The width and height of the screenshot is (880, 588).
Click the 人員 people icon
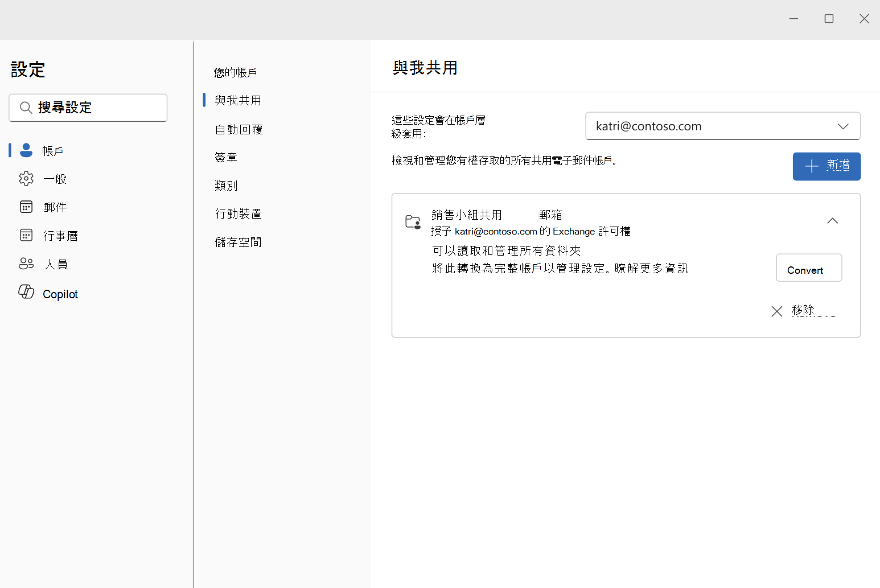point(26,264)
